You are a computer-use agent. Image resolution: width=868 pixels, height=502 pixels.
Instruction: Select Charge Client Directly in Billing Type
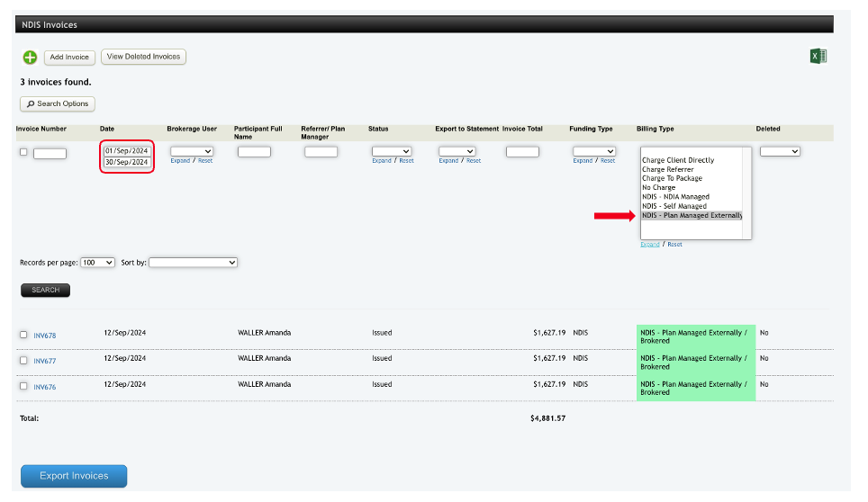[677, 160]
